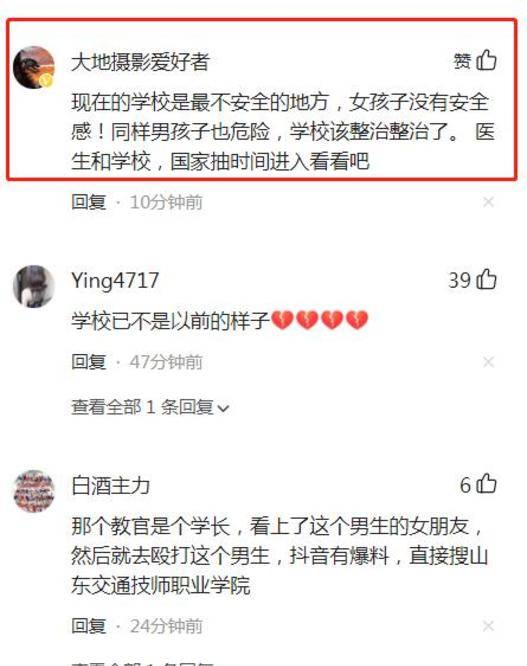The image size is (527, 666).
Task: Click the chevron next to 条回复
Action: coord(223,409)
